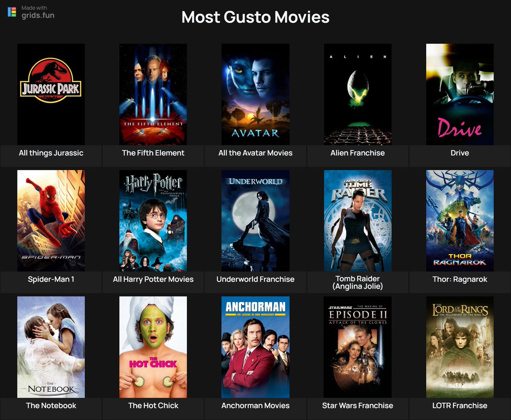The height and width of the screenshot is (420, 511).
Task: Click the 'Drive' caption label
Action: (460, 153)
